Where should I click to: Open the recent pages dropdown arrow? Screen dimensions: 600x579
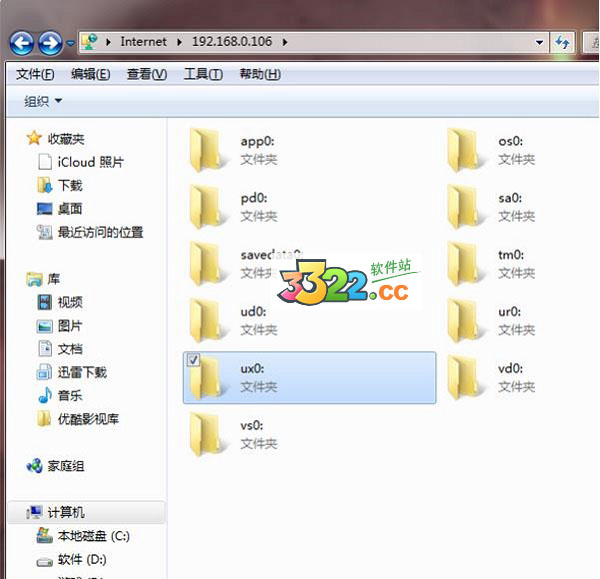70,43
